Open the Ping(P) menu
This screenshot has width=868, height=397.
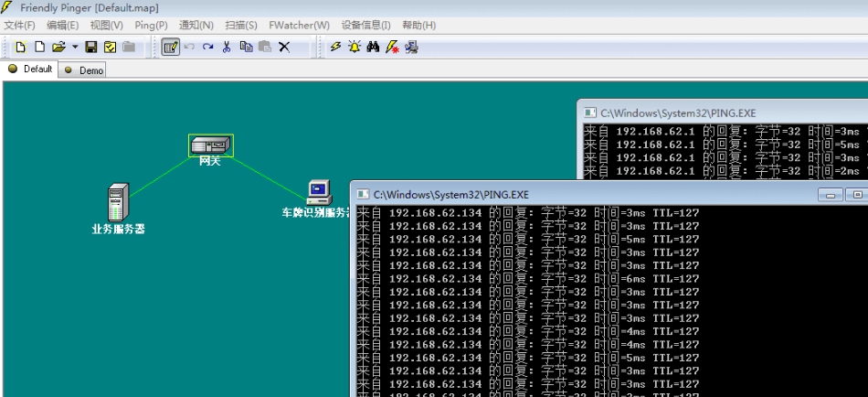tap(151, 26)
